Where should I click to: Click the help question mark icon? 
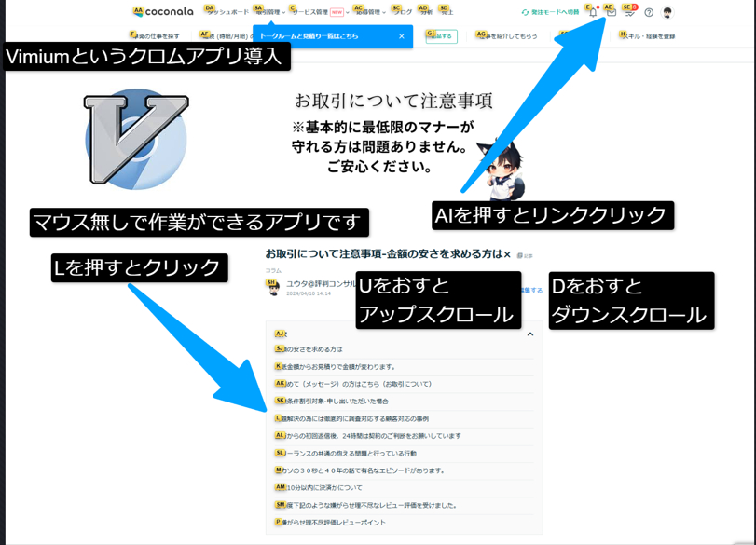(x=648, y=12)
